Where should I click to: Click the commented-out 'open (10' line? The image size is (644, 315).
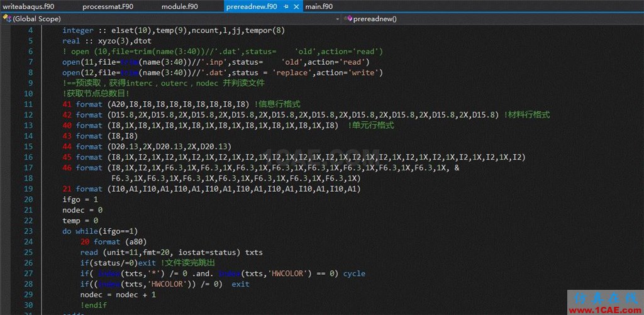tap(223, 52)
